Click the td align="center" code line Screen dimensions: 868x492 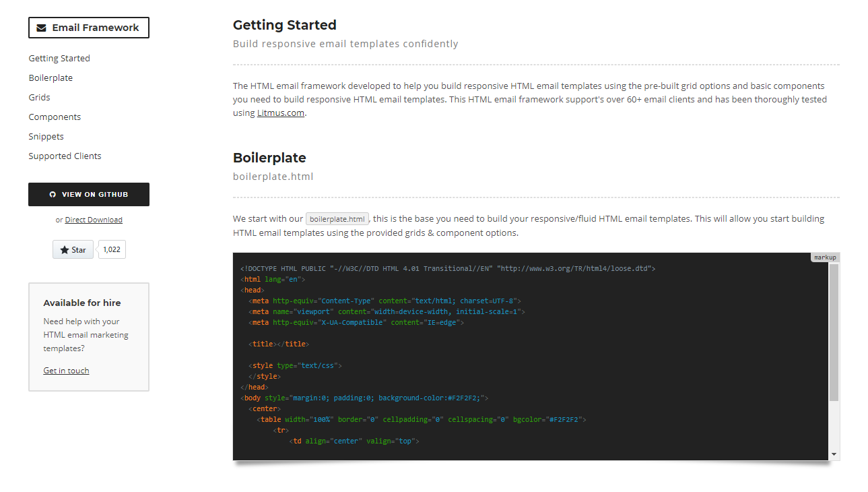click(x=354, y=441)
